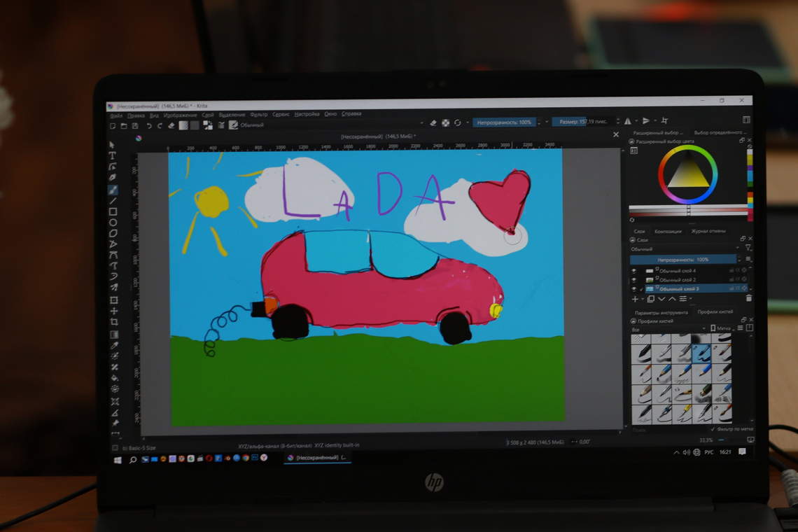Screen dimensions: 798x532
Task: Select the Crop tool in toolbox
Action: (115, 322)
